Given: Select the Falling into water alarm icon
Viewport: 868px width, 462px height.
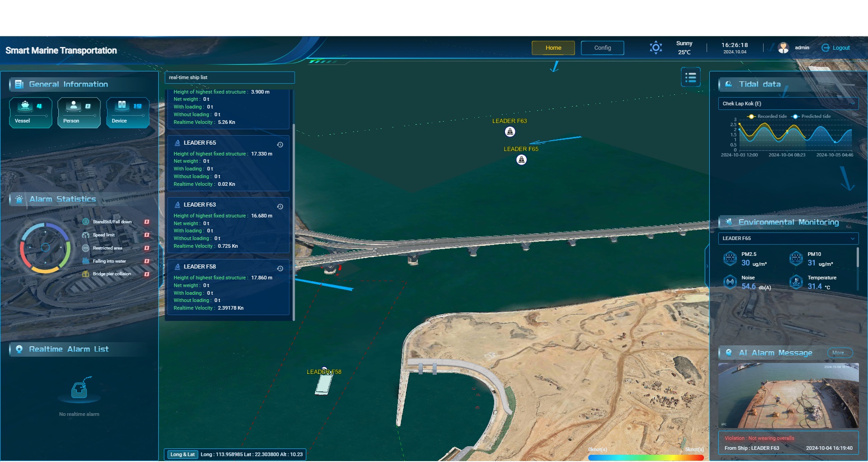Looking at the screenshot, I should tap(85, 261).
